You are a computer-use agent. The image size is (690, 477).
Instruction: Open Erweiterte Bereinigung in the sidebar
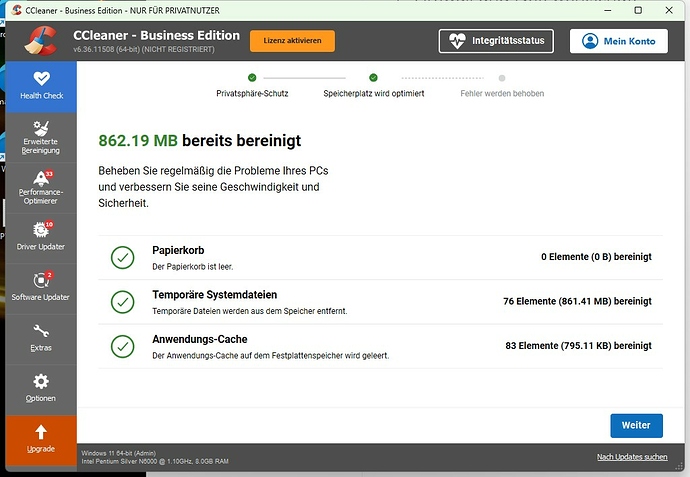tap(41, 138)
